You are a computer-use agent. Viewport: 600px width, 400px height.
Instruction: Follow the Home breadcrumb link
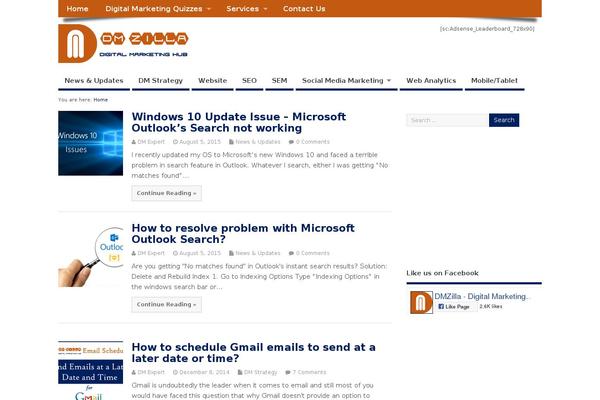(x=101, y=100)
